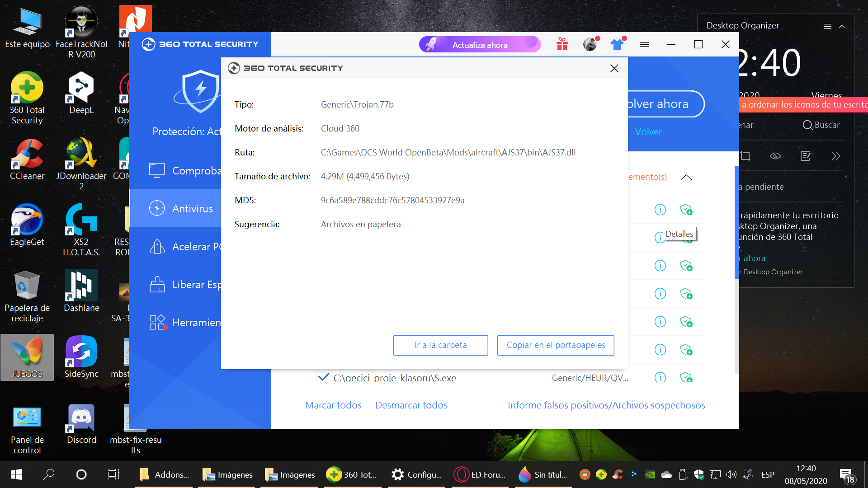Open the user avatar profile icon
This screenshot has height=488, width=868.
(x=590, y=44)
